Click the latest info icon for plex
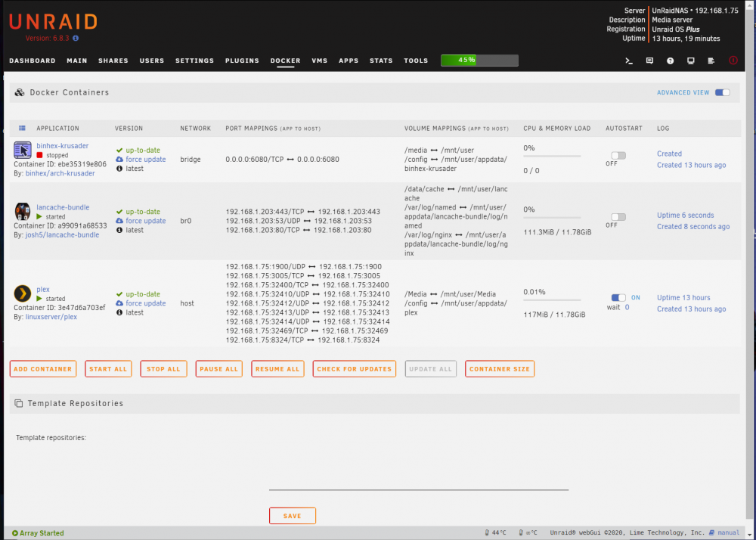Viewport: 756px width, 540px height. tap(119, 312)
